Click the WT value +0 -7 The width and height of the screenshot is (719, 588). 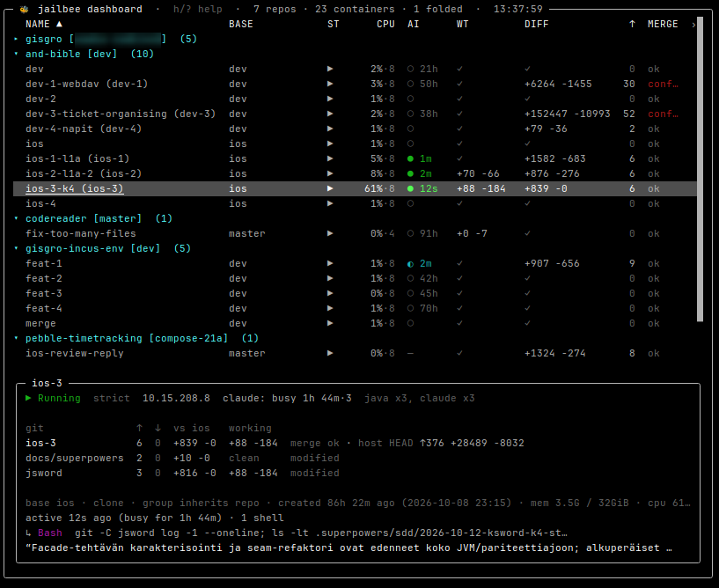tap(472, 233)
